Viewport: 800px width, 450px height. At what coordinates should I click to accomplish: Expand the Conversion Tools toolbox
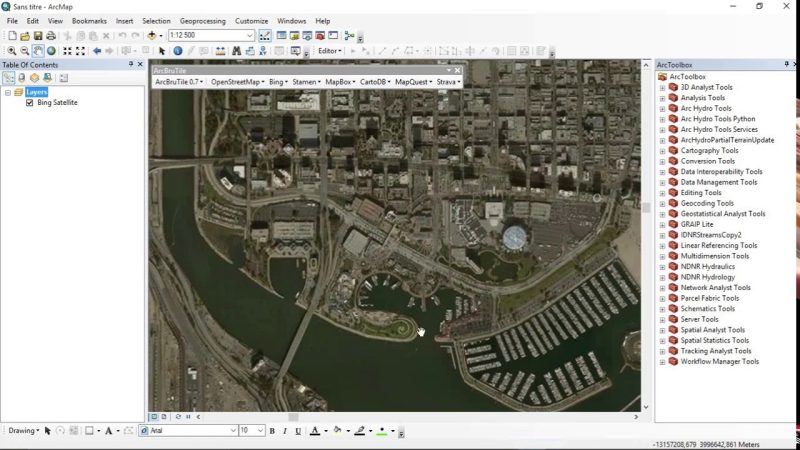(x=662, y=162)
